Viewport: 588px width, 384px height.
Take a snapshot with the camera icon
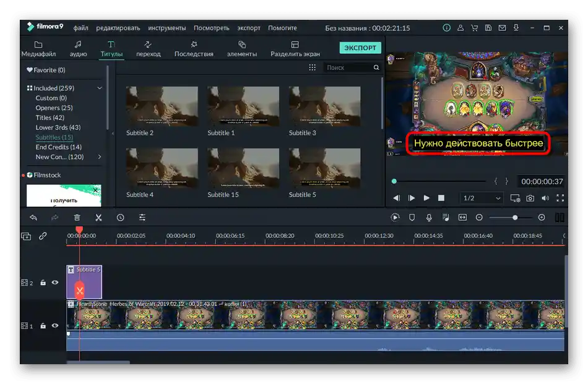point(530,198)
